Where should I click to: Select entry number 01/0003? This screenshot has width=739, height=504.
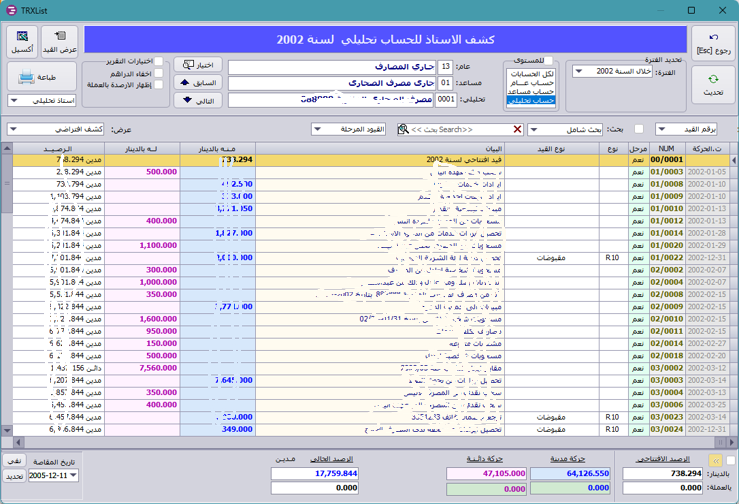click(x=666, y=172)
